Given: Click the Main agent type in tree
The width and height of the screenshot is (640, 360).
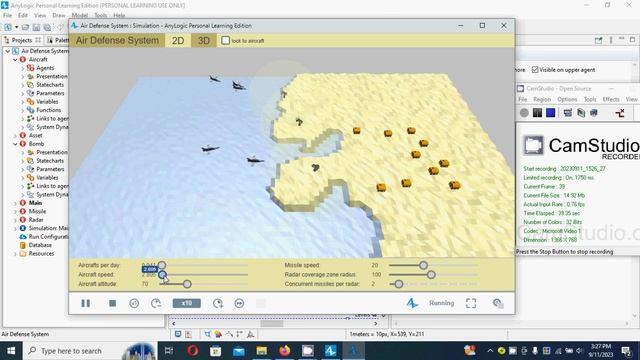Looking at the screenshot, I should click(35, 203).
